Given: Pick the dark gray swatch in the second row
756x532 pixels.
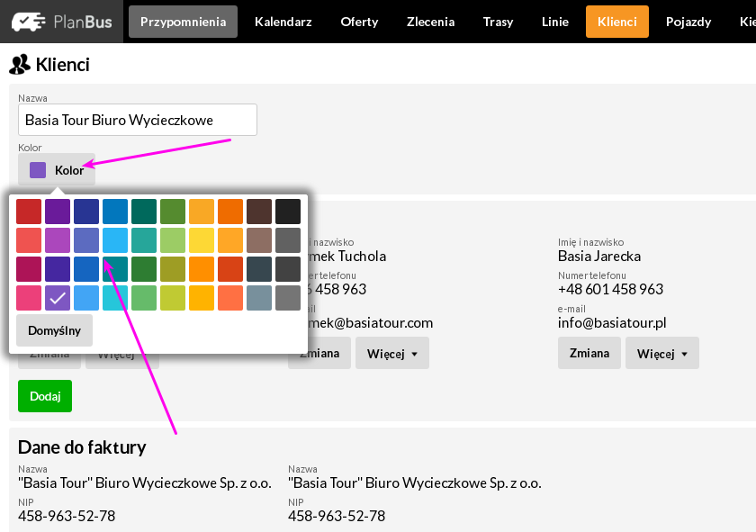Looking at the screenshot, I should pos(288,240).
